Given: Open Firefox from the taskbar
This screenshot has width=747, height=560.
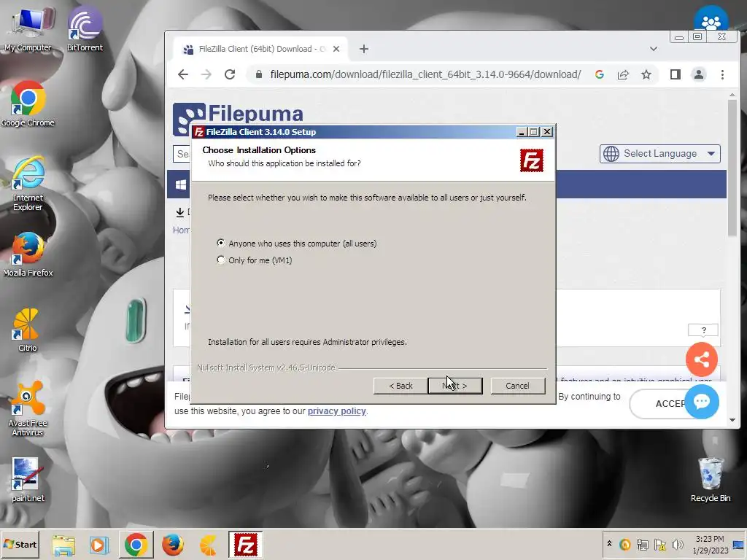Looking at the screenshot, I should coord(172,545).
